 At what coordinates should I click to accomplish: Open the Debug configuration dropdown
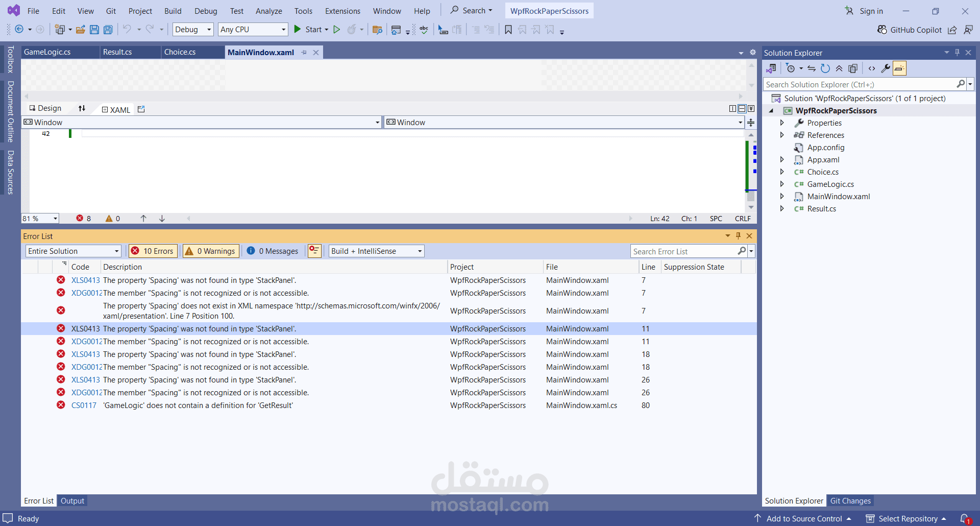(x=193, y=30)
